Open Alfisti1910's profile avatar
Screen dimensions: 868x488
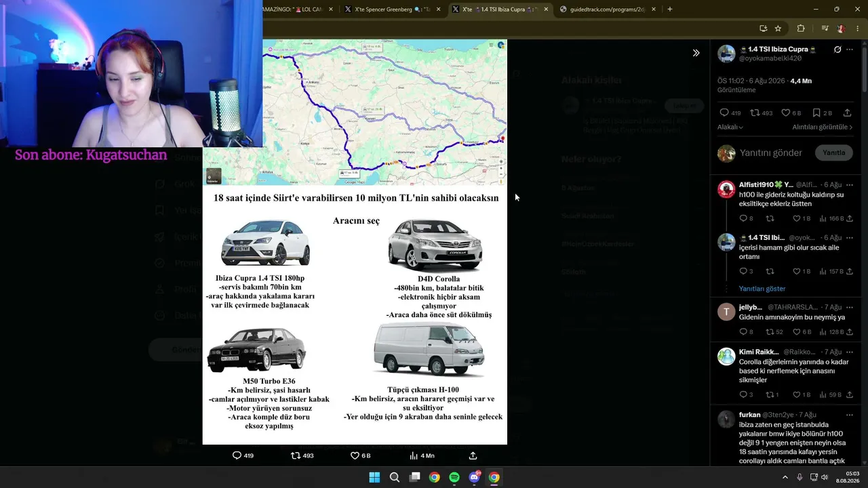point(726,189)
